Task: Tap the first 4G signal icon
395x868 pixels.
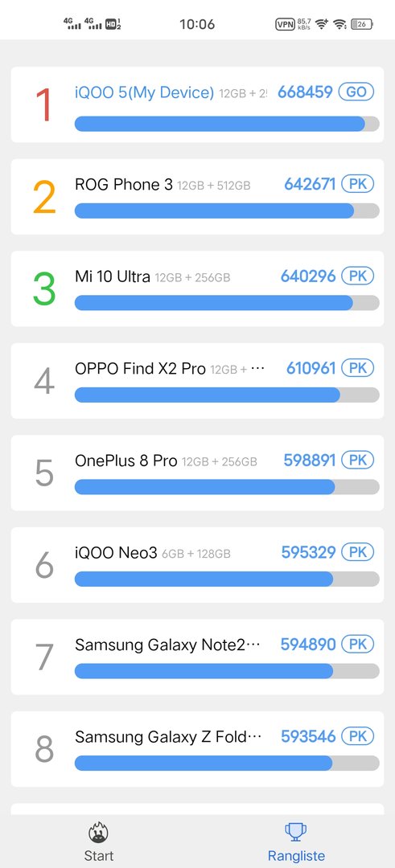Action: pyautogui.click(x=72, y=23)
